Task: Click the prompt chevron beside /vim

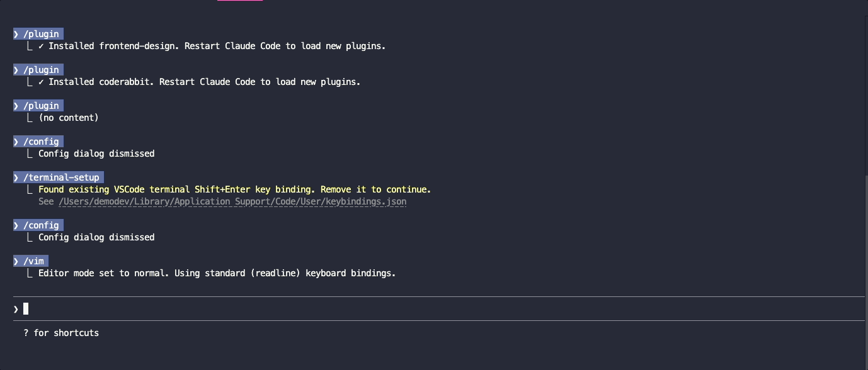Action: (x=16, y=261)
